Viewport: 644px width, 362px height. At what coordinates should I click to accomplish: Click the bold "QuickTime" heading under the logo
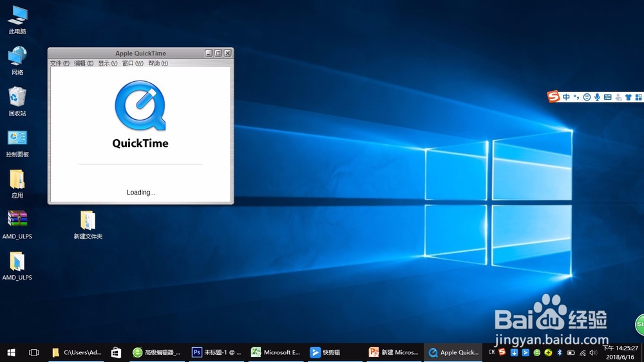(x=140, y=143)
